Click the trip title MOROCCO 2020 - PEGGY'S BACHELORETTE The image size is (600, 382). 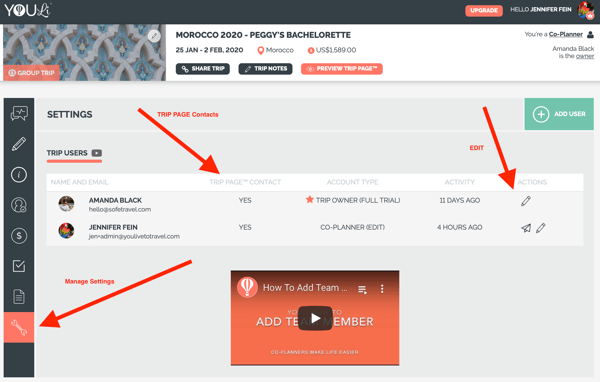tap(263, 35)
